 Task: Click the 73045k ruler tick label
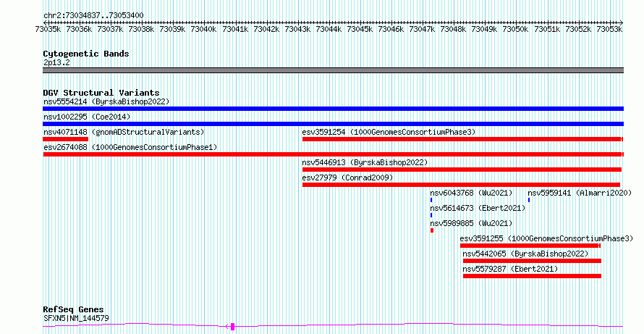(360, 29)
